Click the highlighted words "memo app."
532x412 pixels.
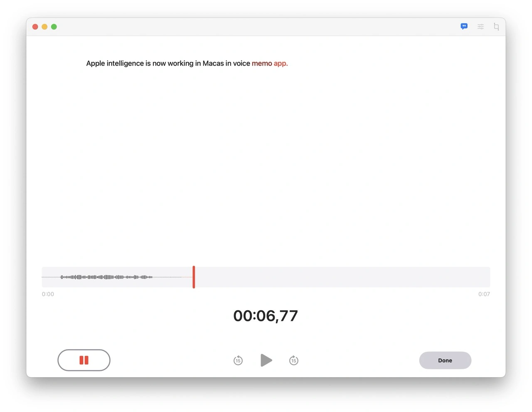tap(270, 64)
